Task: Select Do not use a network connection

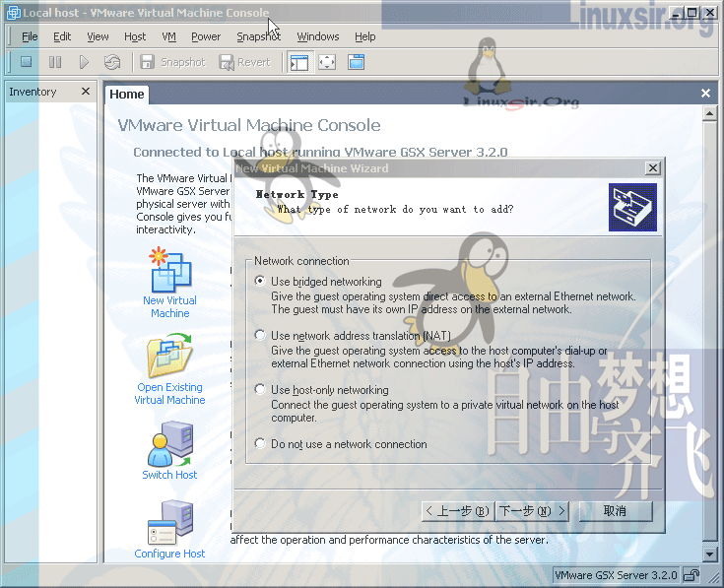Action: point(260,443)
